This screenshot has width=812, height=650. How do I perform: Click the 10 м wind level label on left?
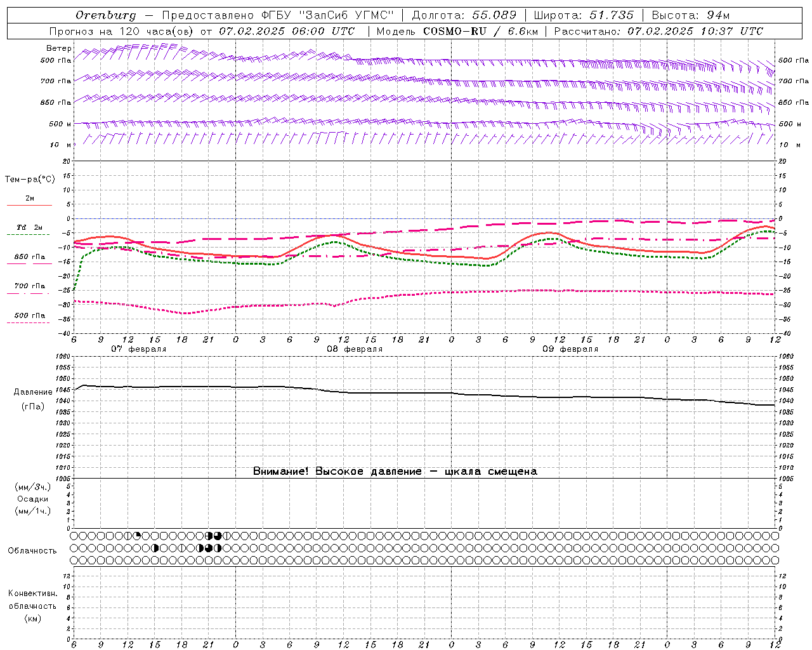61,145
